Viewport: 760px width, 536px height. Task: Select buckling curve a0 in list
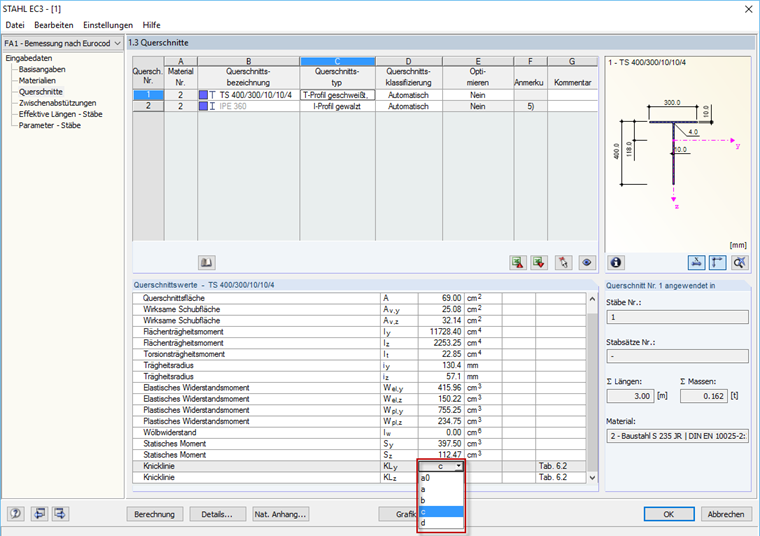[x=441, y=478]
